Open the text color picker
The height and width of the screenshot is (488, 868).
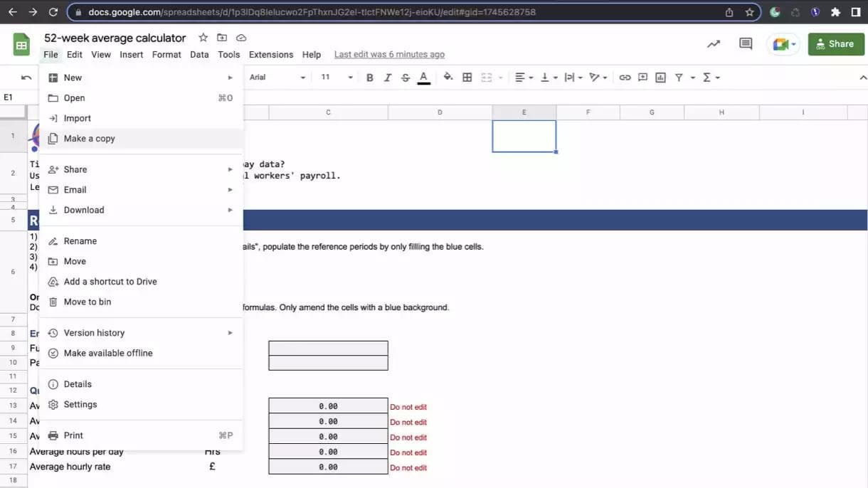point(424,77)
